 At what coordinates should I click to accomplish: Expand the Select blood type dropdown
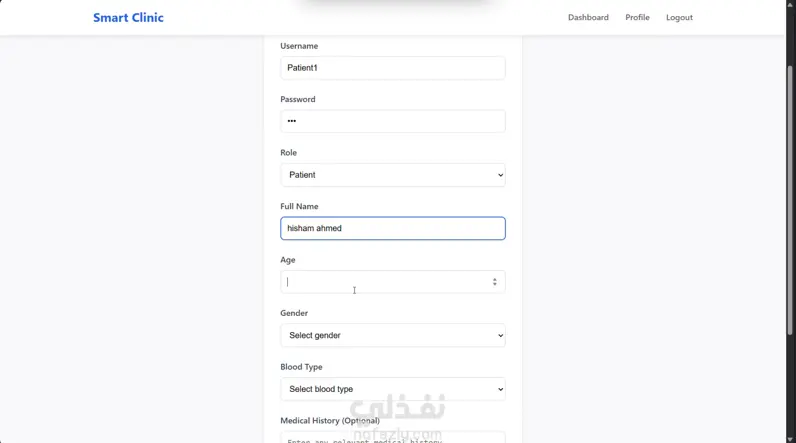(392, 389)
